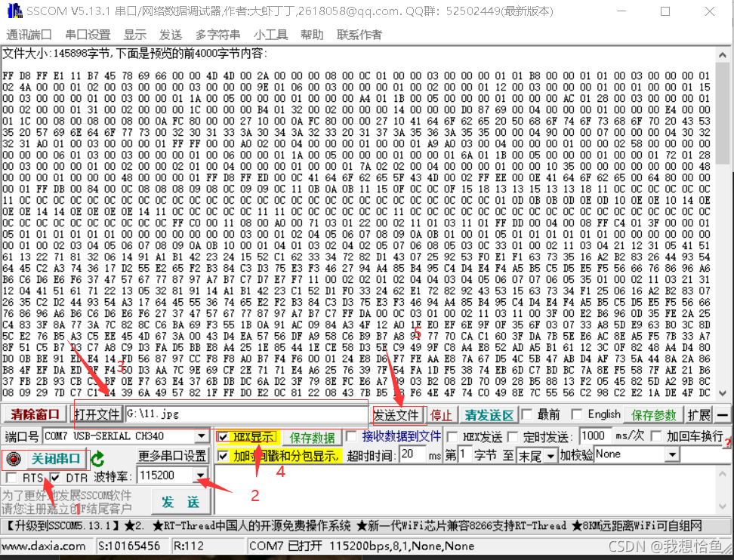734x560 pixels.
Task: Click the www.daxia.com status bar link
Action: click(44, 546)
